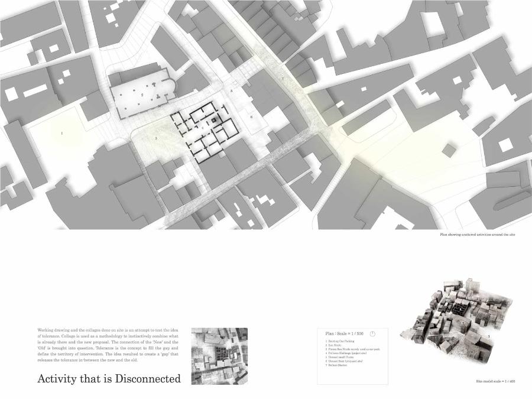Click the north arrow compass icon
This screenshot has width=532, height=399.
[x=373, y=333]
